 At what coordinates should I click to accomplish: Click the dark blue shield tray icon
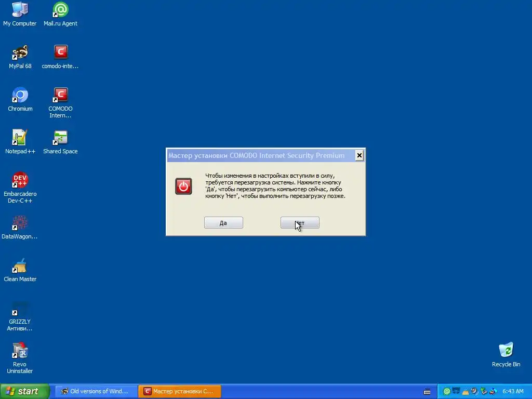click(456, 392)
